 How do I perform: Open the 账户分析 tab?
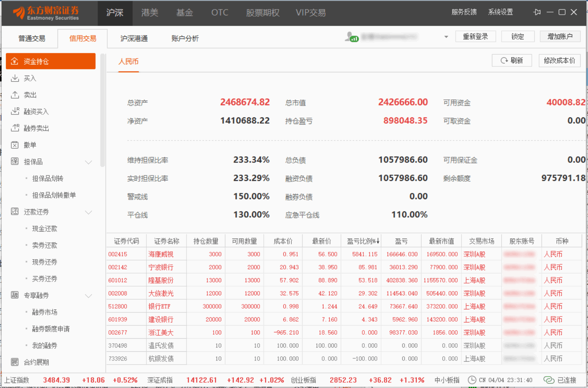(185, 38)
